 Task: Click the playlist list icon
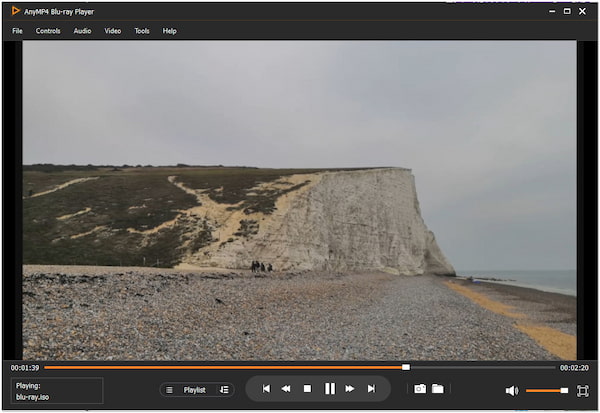click(169, 390)
